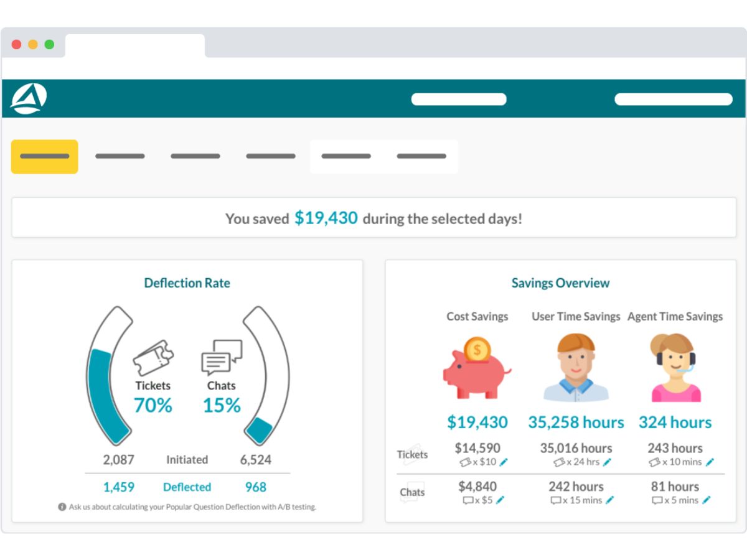Click the ticket stubs icon above Tickets

click(x=153, y=358)
